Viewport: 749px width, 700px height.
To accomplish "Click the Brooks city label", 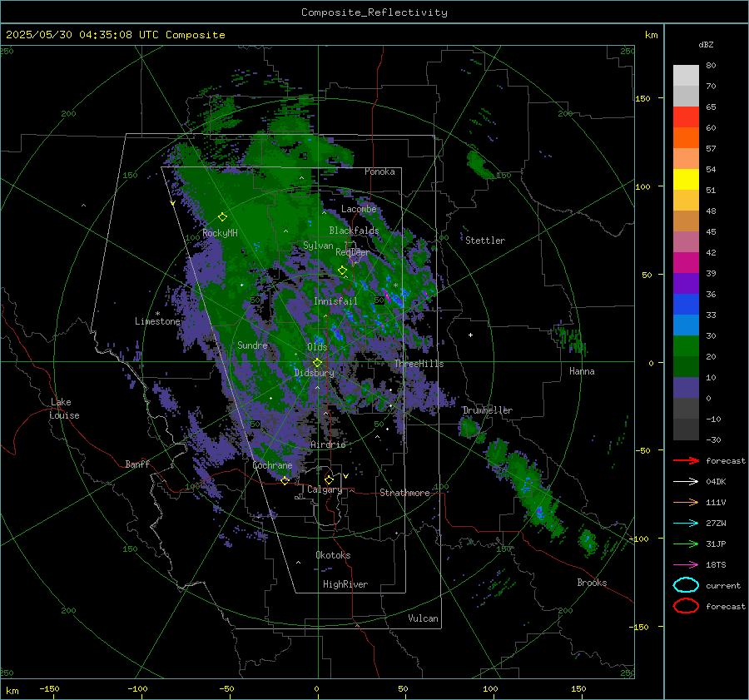I will pyautogui.click(x=592, y=583).
